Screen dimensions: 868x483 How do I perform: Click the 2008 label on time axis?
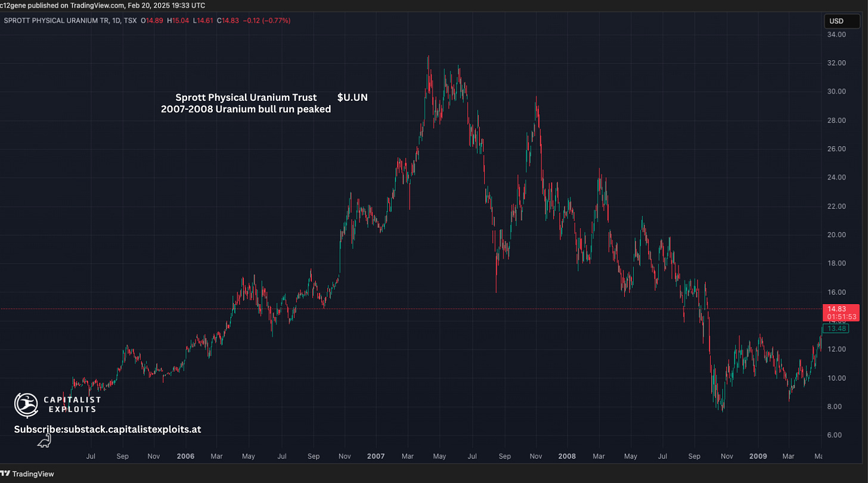coord(567,457)
